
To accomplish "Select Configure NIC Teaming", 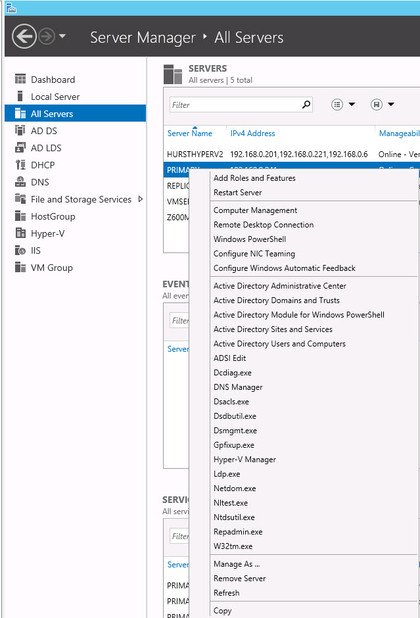I will (254, 254).
